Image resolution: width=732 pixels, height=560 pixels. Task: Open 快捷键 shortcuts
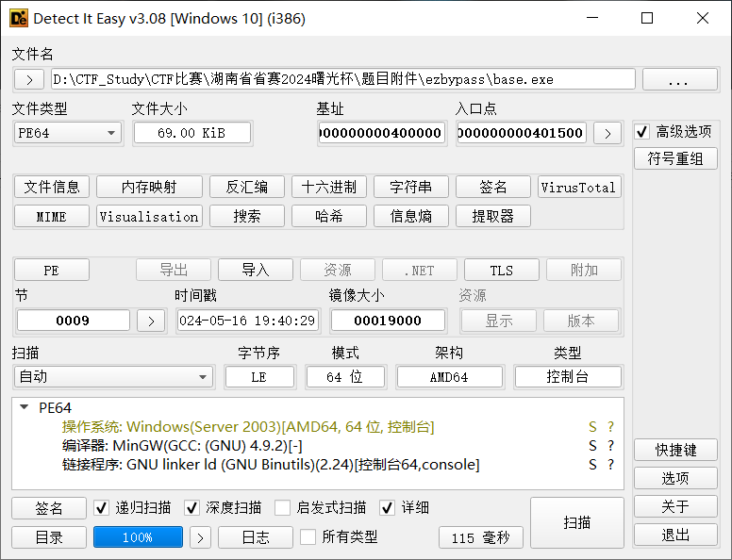click(x=675, y=451)
